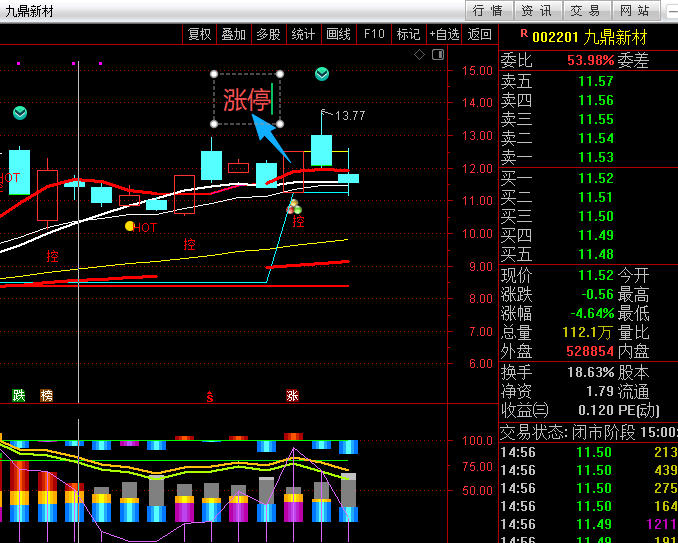Click +自选 to add to watchlist

[x=444, y=34]
